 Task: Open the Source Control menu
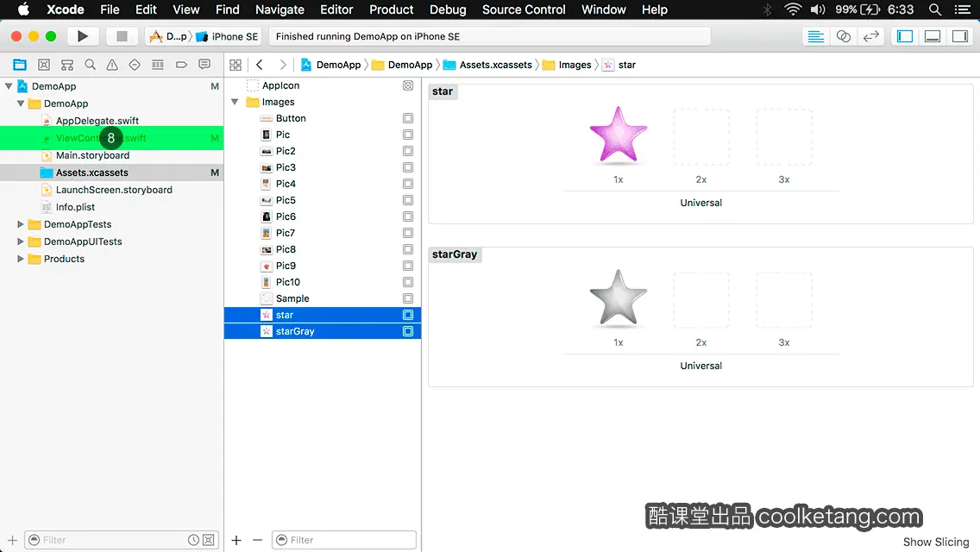pos(524,9)
